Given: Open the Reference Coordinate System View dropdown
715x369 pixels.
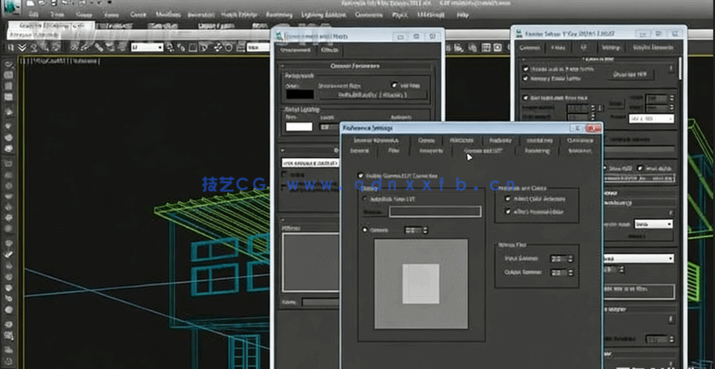Looking at the screenshot, I should tap(259, 47).
